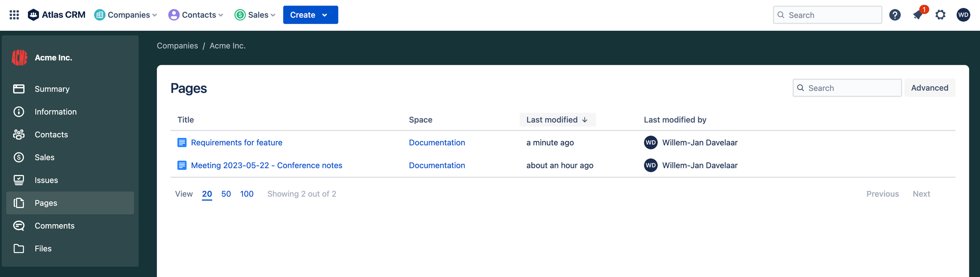
Task: Select Issues in the sidebar
Action: pos(46,180)
